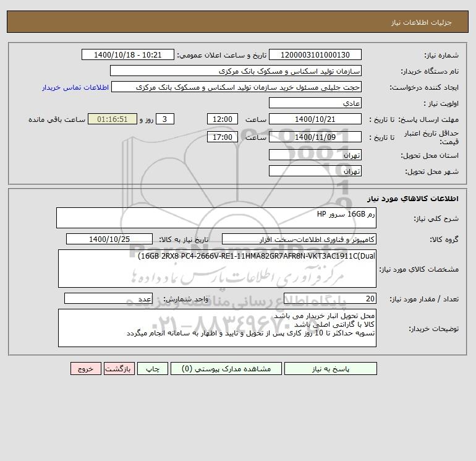Open اطلاعات تماس خریدار link
The height and width of the screenshot is (461, 476).
[75, 87]
